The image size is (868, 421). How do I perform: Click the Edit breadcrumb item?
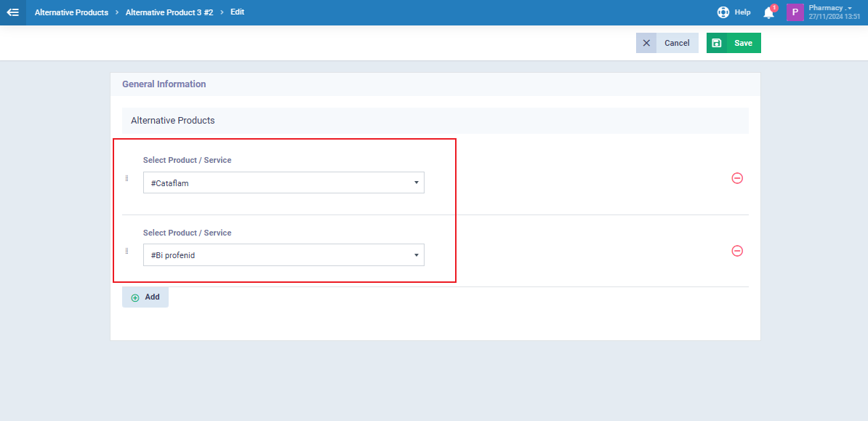click(x=238, y=12)
